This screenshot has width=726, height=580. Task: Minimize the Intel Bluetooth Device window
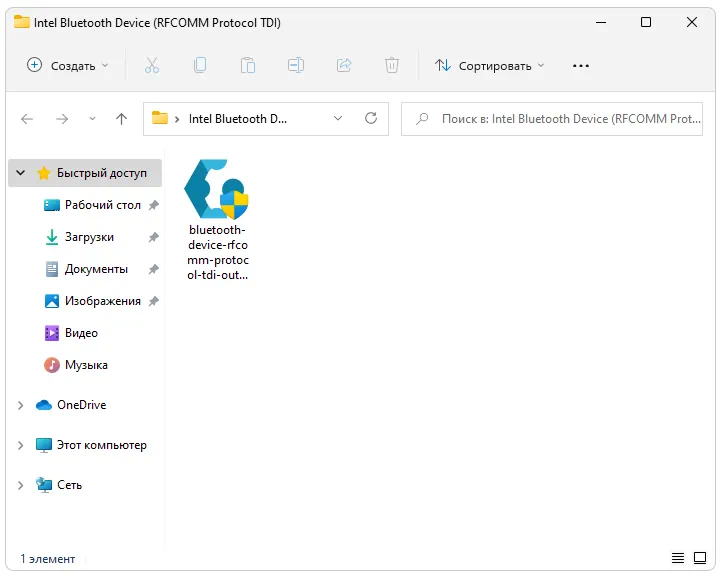tap(601, 22)
